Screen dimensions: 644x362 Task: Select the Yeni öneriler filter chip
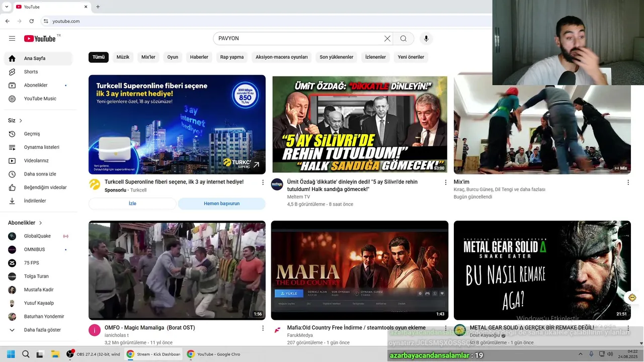(x=411, y=57)
